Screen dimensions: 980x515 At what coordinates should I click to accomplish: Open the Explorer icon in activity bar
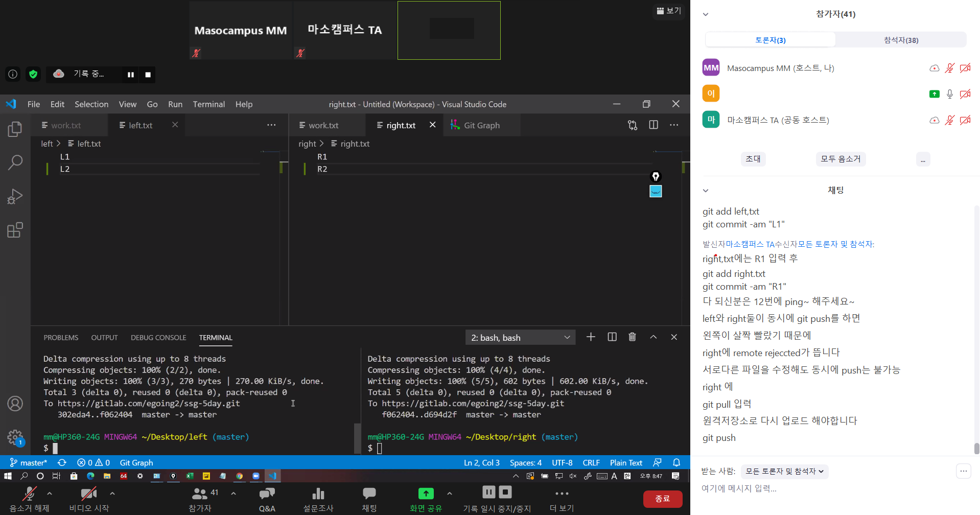click(15, 129)
